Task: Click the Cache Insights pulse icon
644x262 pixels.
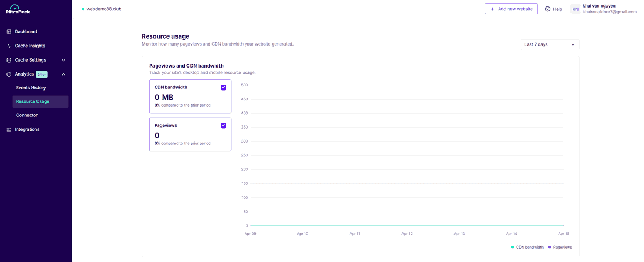Action: tap(9, 46)
